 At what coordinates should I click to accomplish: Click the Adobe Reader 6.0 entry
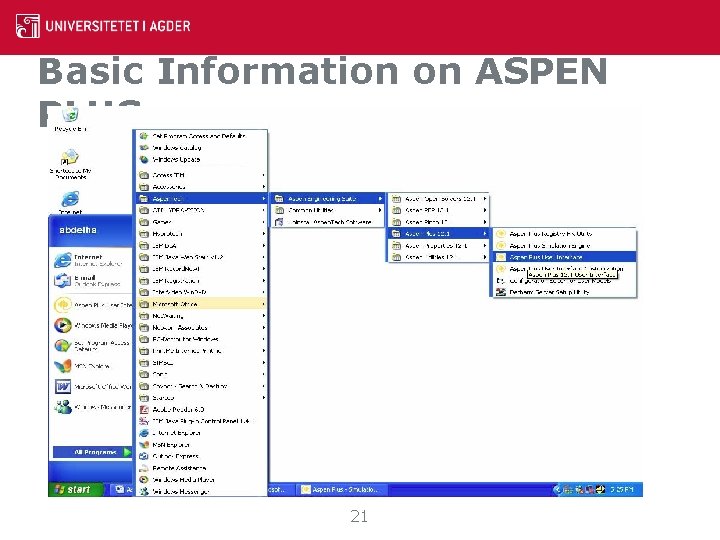(202, 409)
